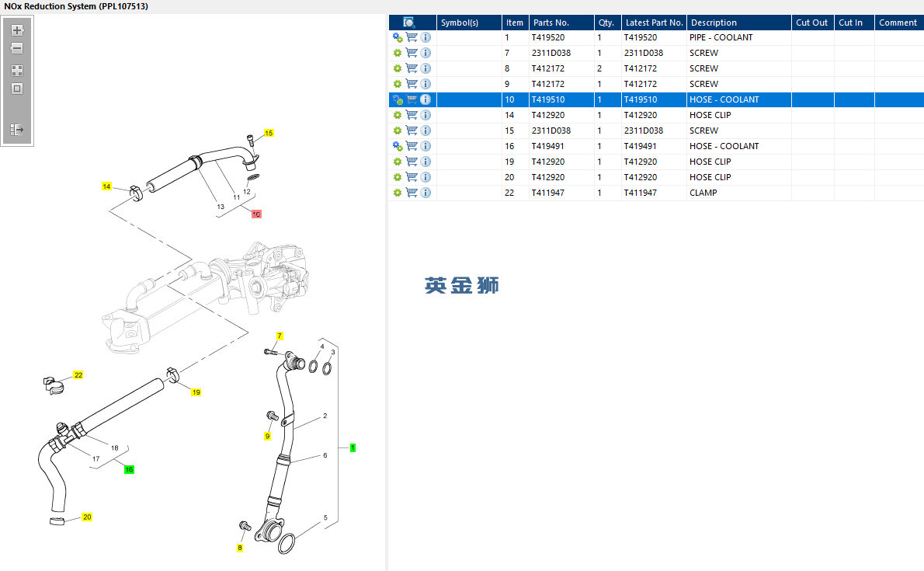This screenshot has width=924, height=571.
Task: Select the item 19 HOSE CLIP description
Action: tap(739, 162)
